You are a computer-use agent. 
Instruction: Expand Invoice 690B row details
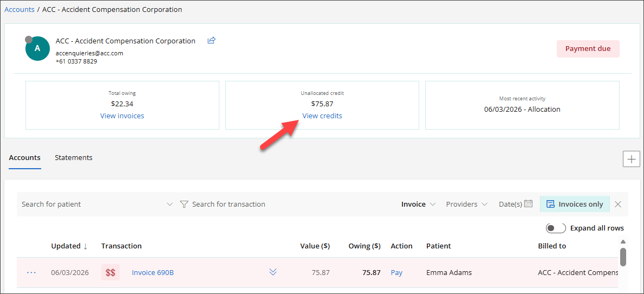pos(273,272)
